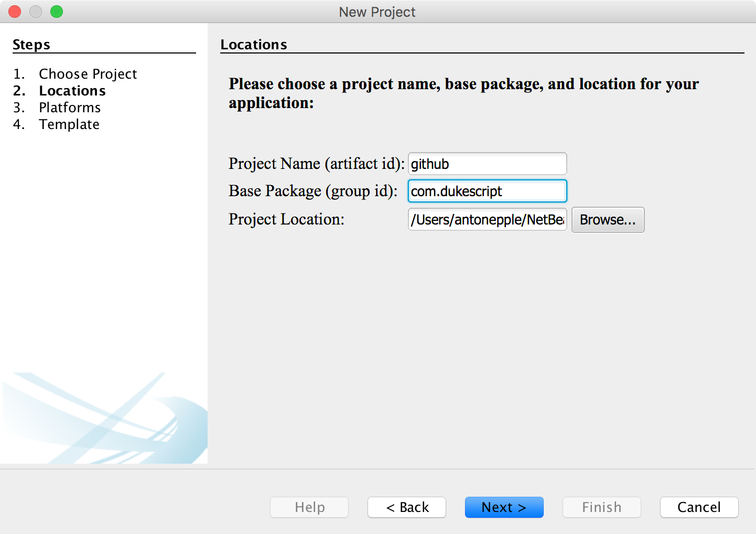This screenshot has width=756, height=534.
Task: Click the Project Location label
Action: point(286,219)
